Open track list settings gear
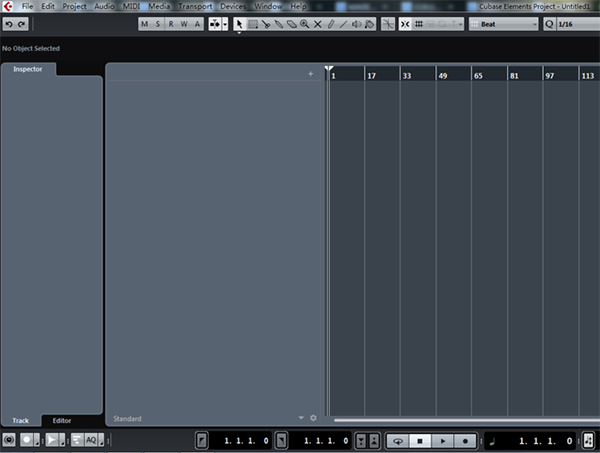The width and height of the screenshot is (600, 453). click(x=313, y=418)
